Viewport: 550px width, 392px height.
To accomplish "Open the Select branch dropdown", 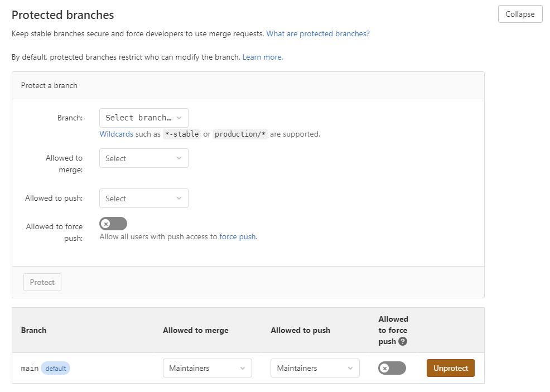I will click(143, 118).
